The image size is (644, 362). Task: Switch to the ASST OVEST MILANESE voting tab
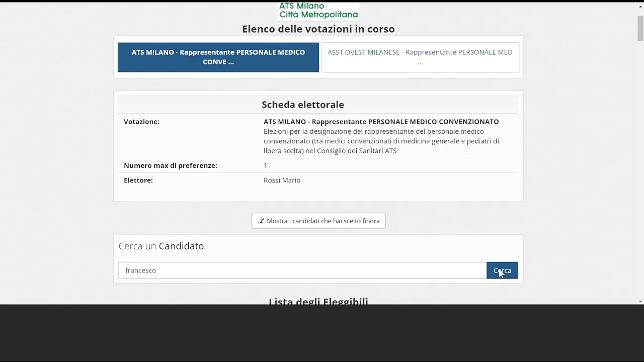[x=420, y=57]
